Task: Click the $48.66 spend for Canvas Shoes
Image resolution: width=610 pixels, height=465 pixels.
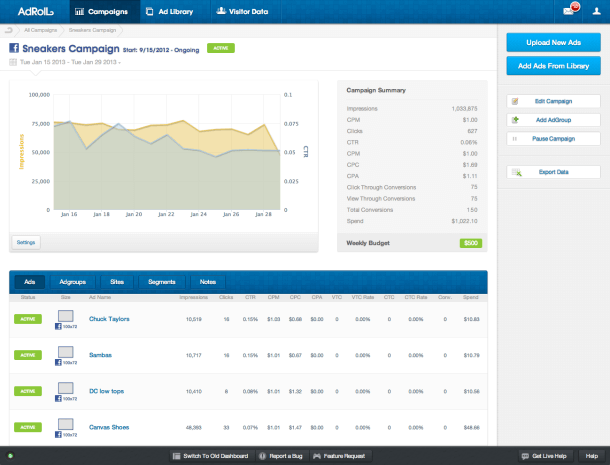Action: click(x=472, y=427)
